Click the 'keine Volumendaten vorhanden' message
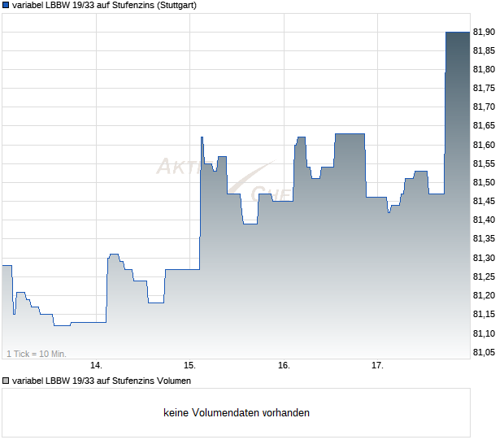 (x=237, y=412)
